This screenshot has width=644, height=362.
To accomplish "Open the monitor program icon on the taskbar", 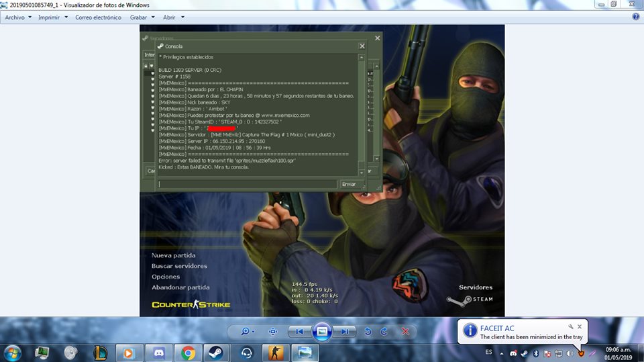I will click(x=42, y=353).
